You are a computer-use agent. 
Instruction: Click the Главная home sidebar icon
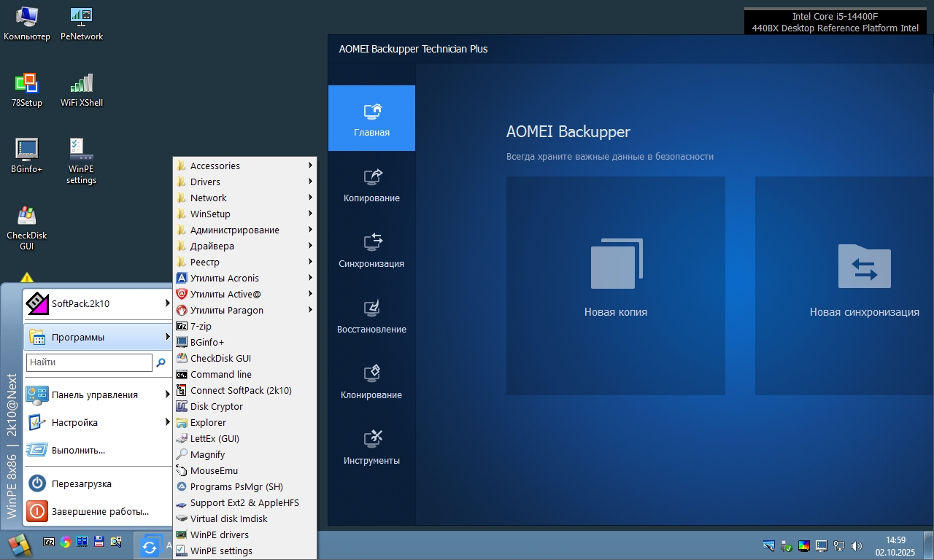click(371, 118)
